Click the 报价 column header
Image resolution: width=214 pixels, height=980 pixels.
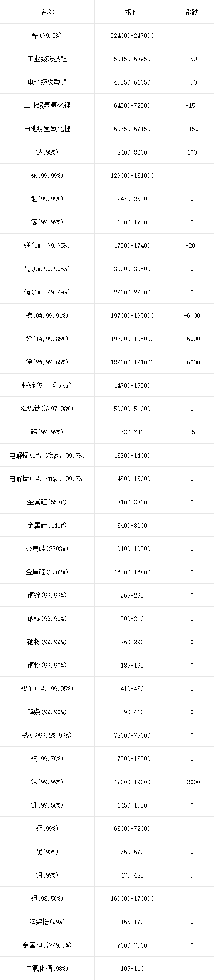[x=132, y=12]
